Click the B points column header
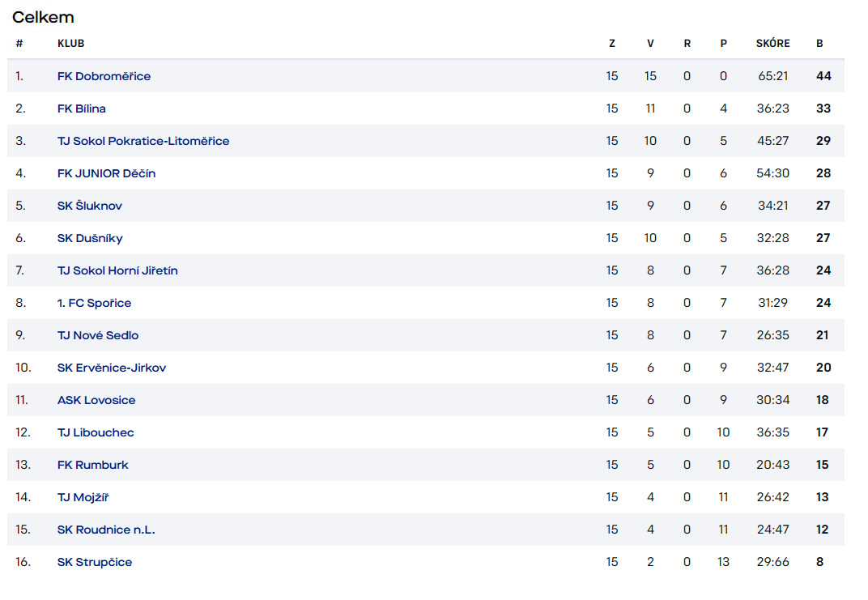868x600 pixels. (819, 43)
